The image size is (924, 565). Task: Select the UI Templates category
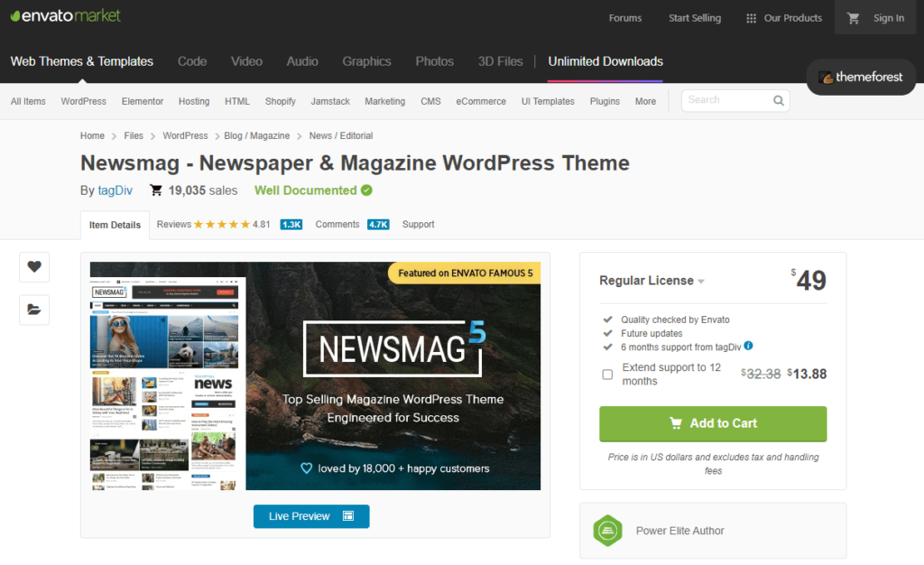tap(548, 101)
